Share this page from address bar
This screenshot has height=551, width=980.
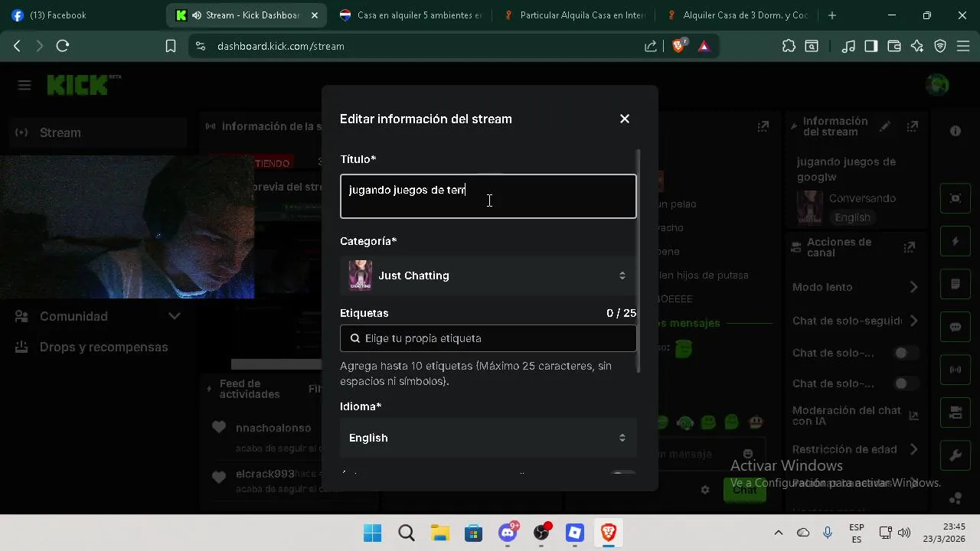coord(651,46)
